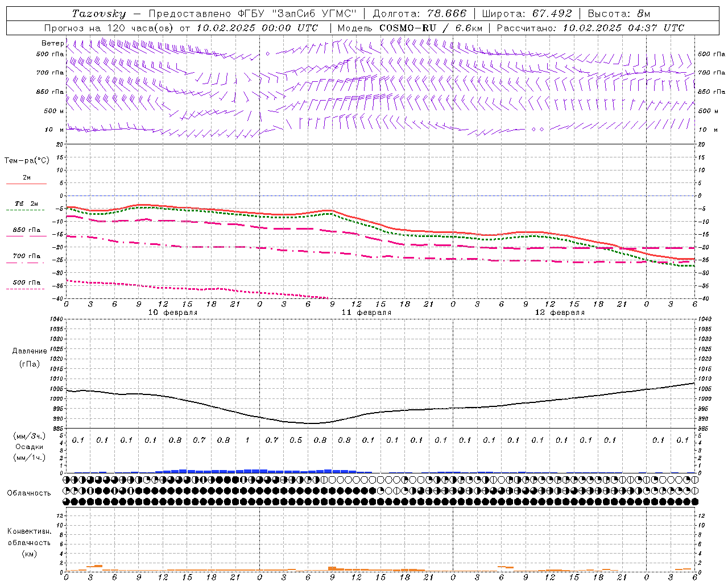
Task: Select 'Прогноз на 120 часа(ов)' forecast line
Action: click(x=109, y=28)
